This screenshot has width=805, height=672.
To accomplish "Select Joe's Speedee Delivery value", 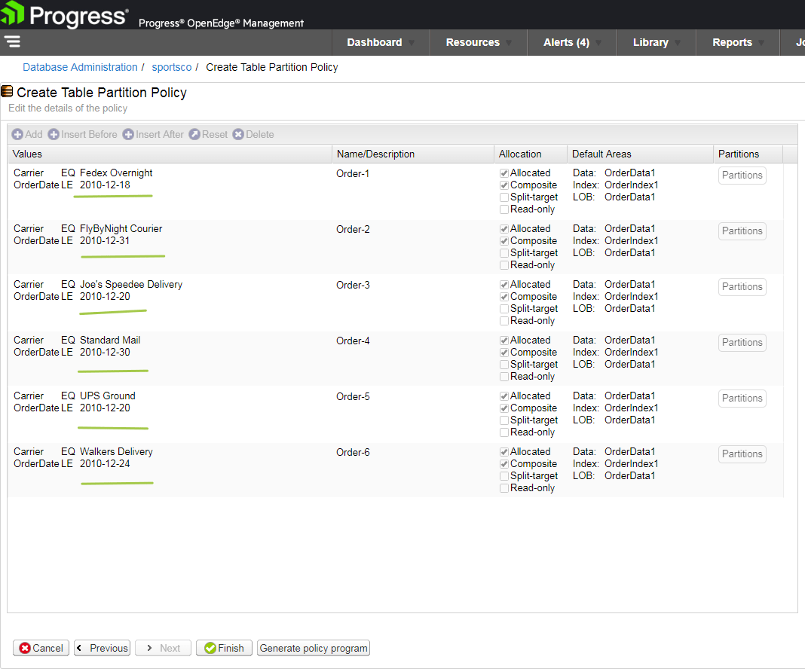I will 131,285.
